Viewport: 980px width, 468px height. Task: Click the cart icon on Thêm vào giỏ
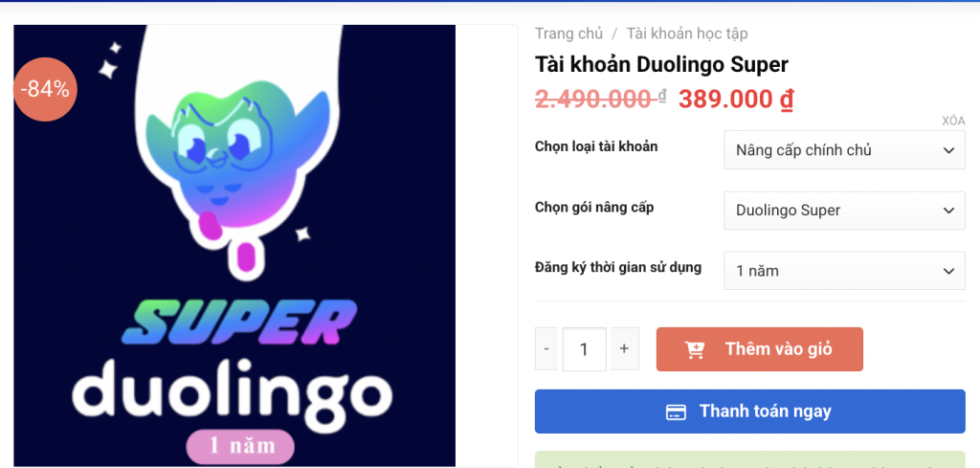(x=695, y=350)
